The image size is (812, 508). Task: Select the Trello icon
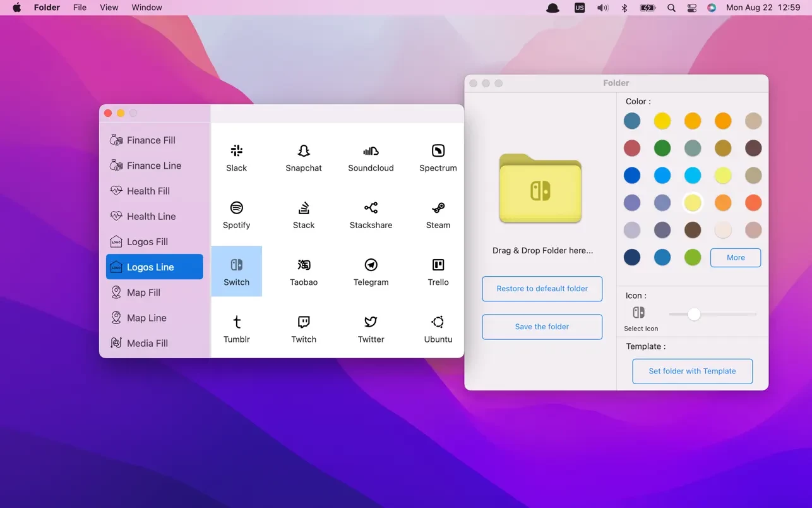(438, 270)
